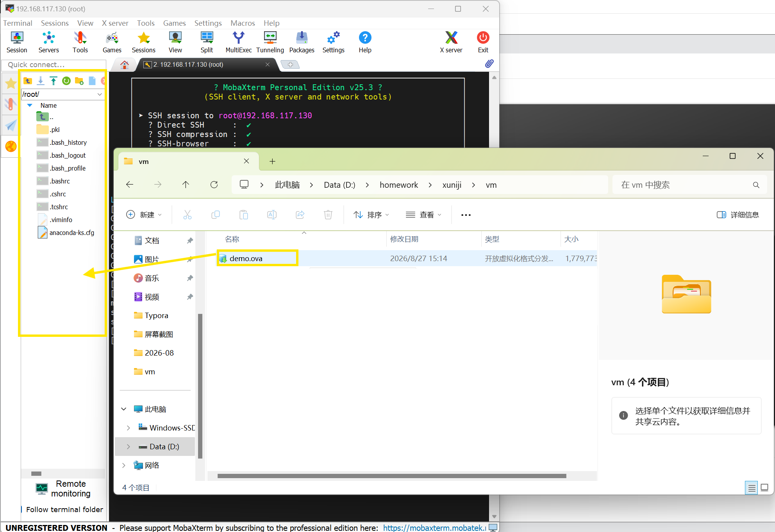Expand the 网络 tree node
The width and height of the screenshot is (775, 532).
[124, 465]
